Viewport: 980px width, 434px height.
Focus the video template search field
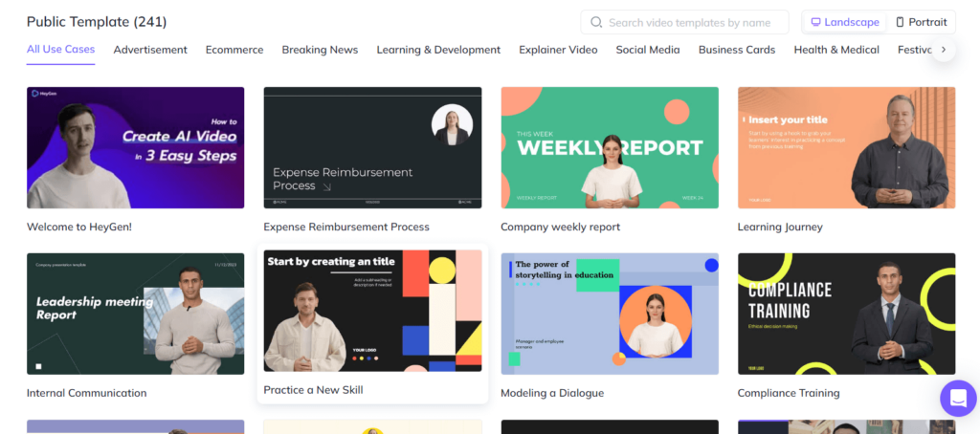pyautogui.click(x=685, y=23)
